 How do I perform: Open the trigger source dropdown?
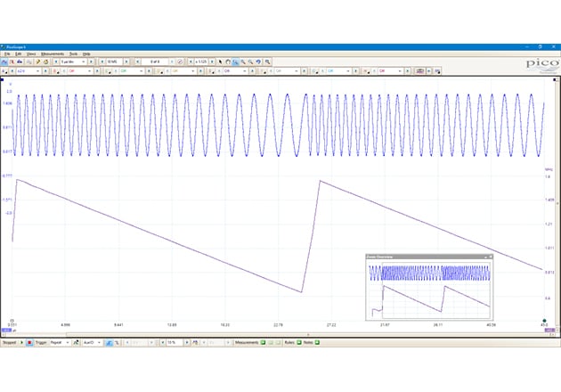tap(92, 343)
